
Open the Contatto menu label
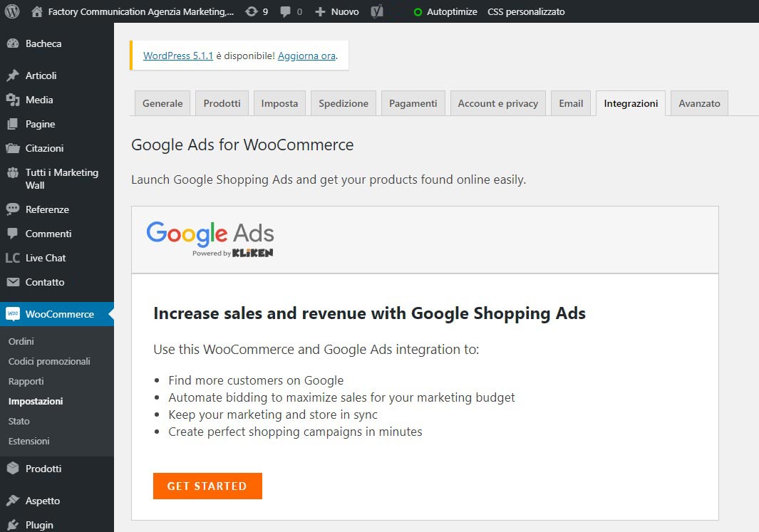pyautogui.click(x=44, y=282)
